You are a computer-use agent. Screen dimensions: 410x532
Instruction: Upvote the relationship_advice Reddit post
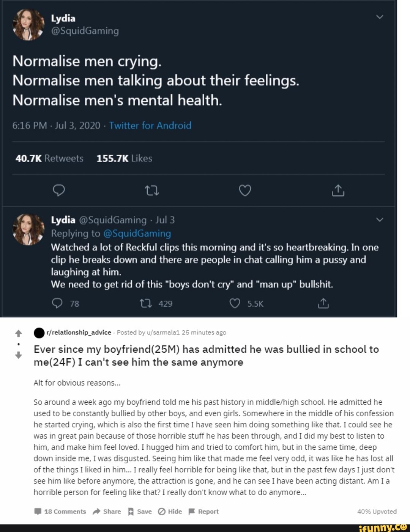click(18, 333)
